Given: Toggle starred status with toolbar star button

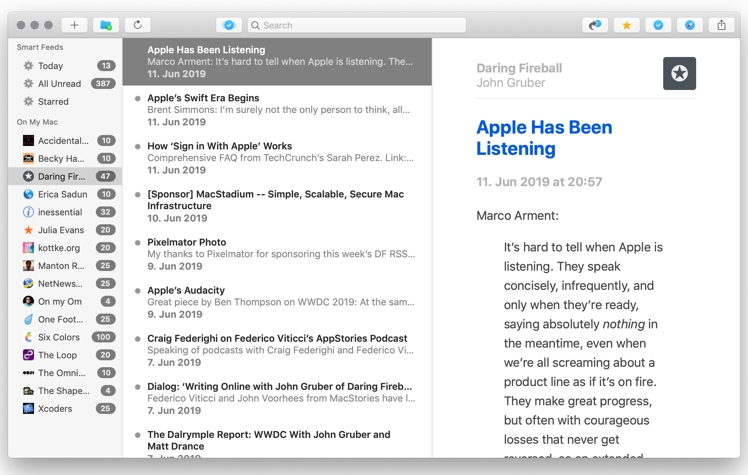Looking at the screenshot, I should (626, 25).
